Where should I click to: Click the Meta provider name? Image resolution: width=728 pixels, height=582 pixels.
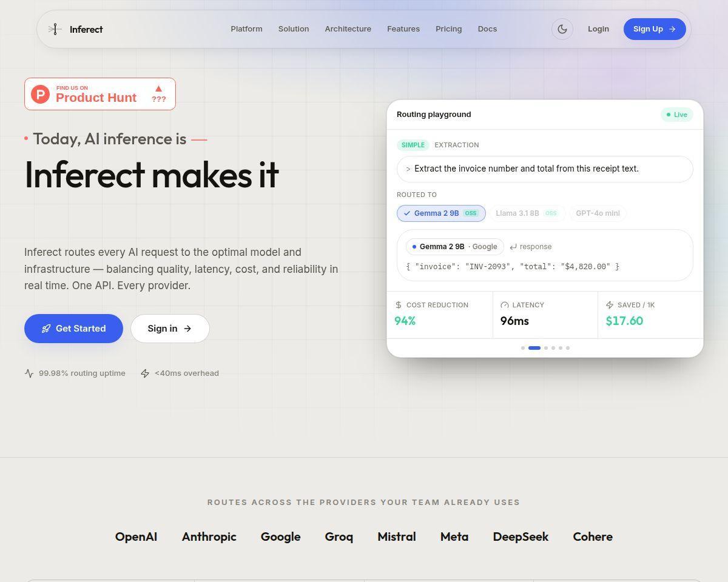click(454, 537)
